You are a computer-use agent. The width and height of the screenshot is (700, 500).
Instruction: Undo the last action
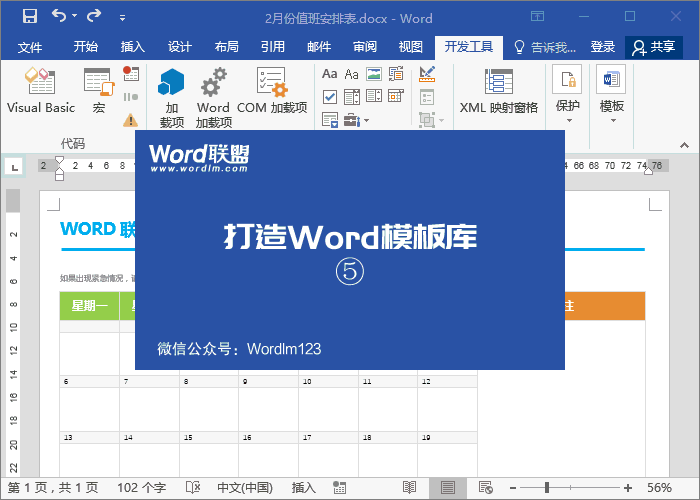point(58,17)
